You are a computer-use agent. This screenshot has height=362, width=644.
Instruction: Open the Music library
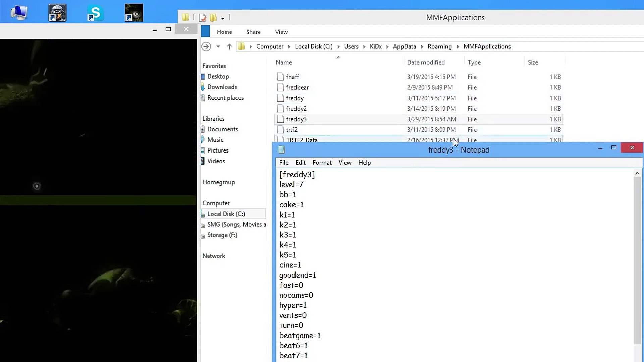click(215, 140)
